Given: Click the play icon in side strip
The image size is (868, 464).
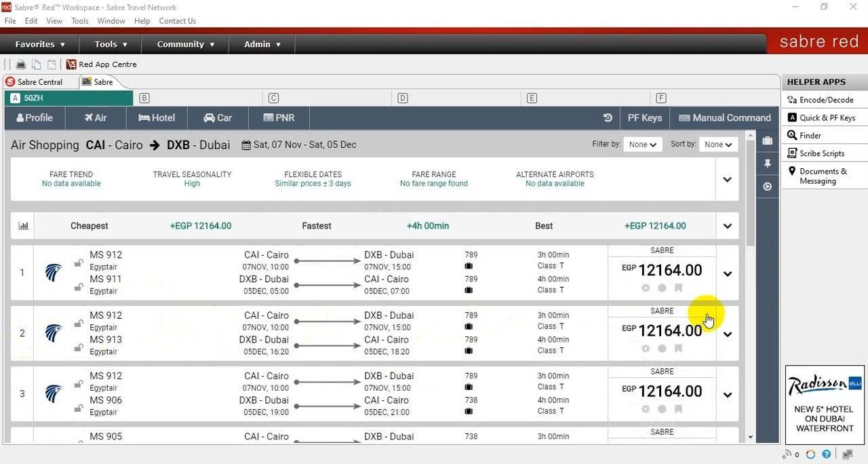Looking at the screenshot, I should 767,187.
